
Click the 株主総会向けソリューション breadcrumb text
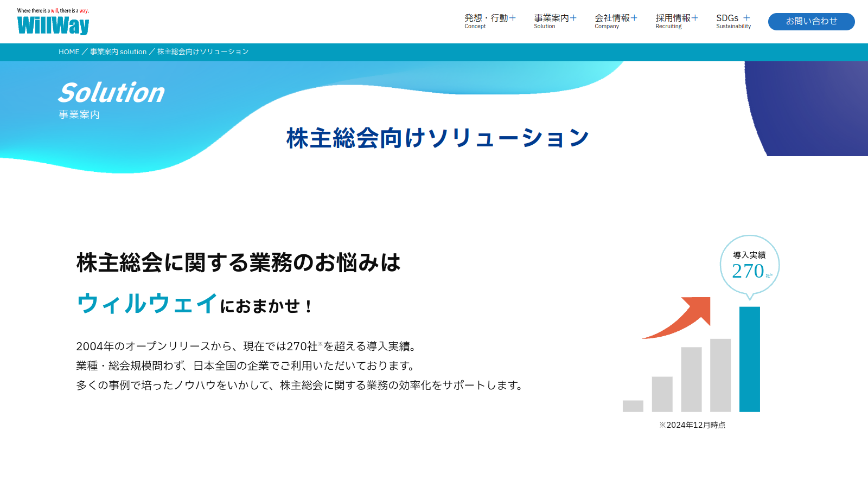203,52
